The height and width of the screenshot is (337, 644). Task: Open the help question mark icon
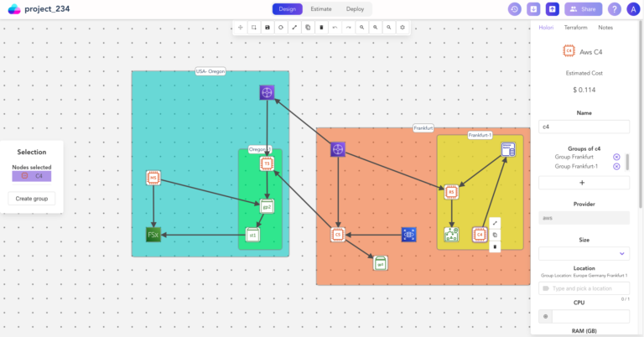[615, 9]
